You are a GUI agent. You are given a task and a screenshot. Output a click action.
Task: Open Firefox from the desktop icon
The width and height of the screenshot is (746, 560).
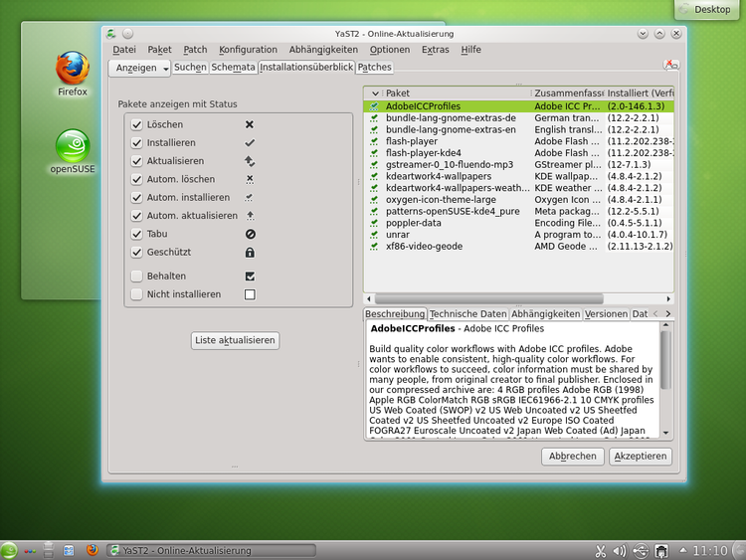pos(72,70)
